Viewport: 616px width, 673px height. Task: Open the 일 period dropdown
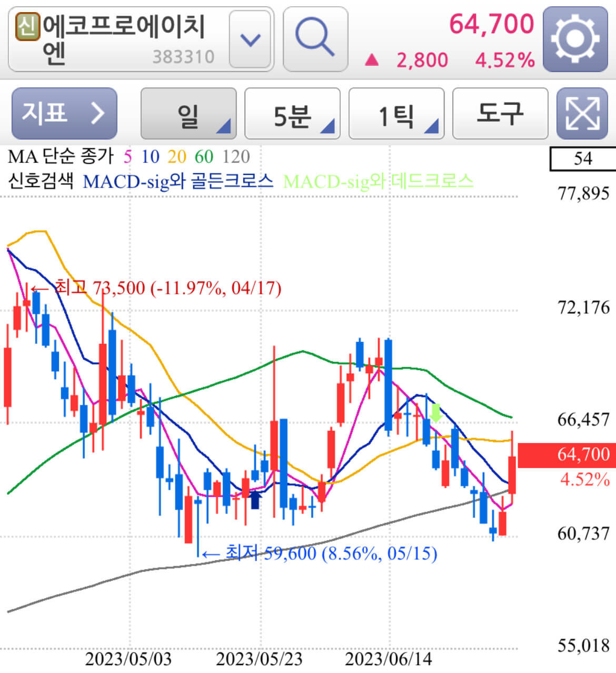(188, 113)
